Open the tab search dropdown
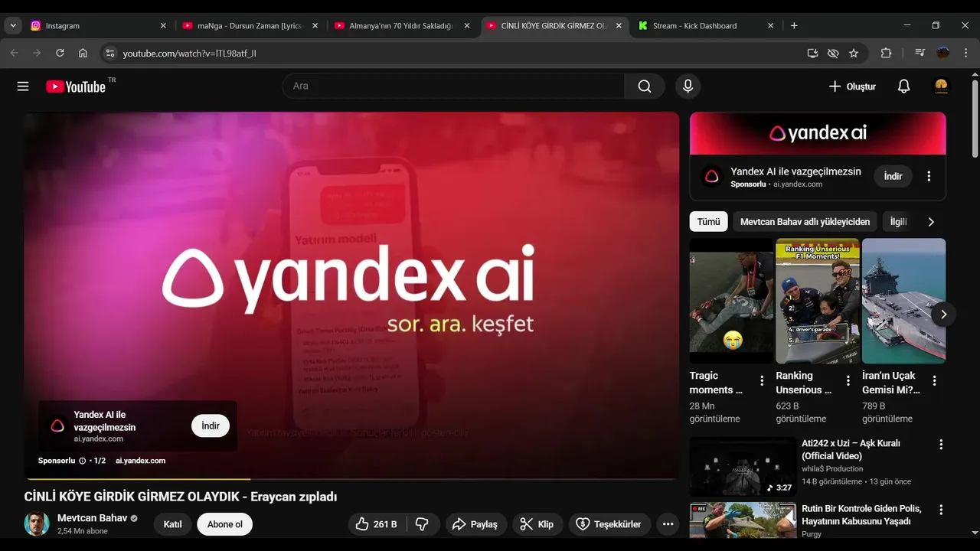 (12, 25)
